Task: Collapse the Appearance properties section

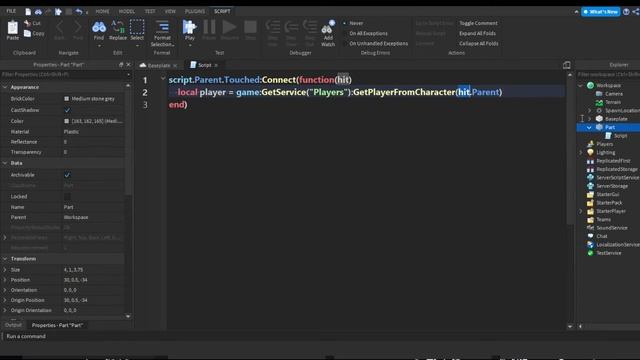Action: (5, 87)
